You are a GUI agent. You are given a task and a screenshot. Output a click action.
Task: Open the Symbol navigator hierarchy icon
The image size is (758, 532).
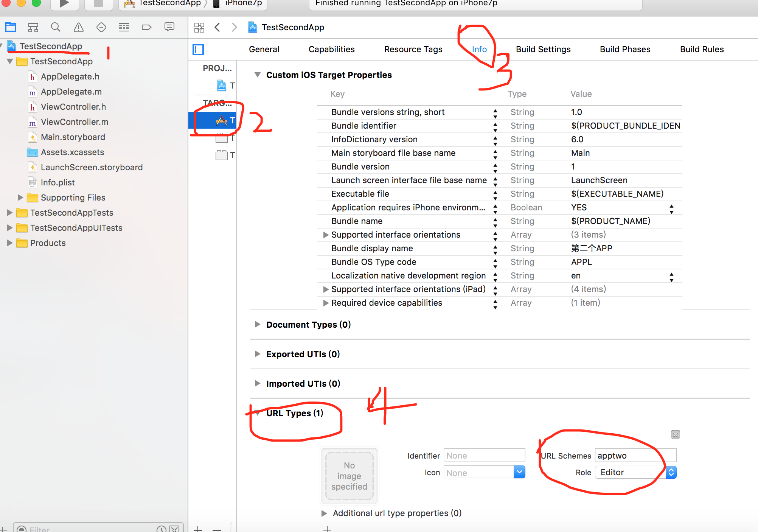tap(33, 27)
